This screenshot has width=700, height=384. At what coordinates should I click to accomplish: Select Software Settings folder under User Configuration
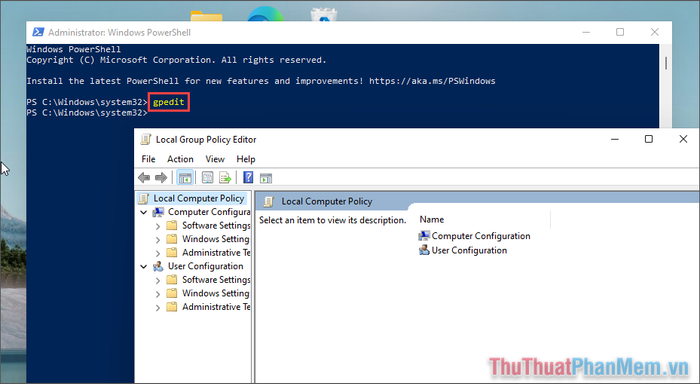216,280
